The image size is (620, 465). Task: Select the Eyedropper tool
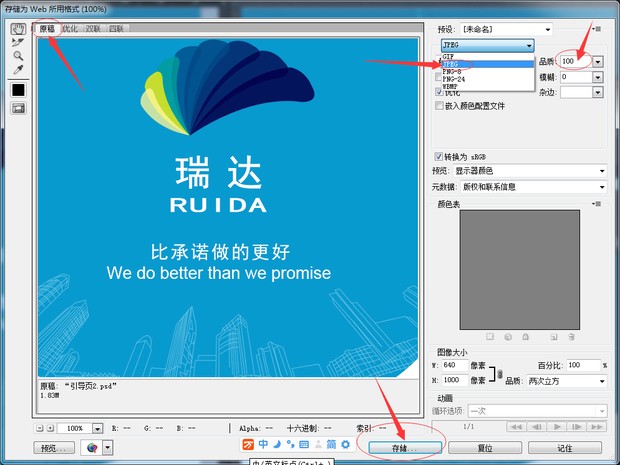[18, 70]
